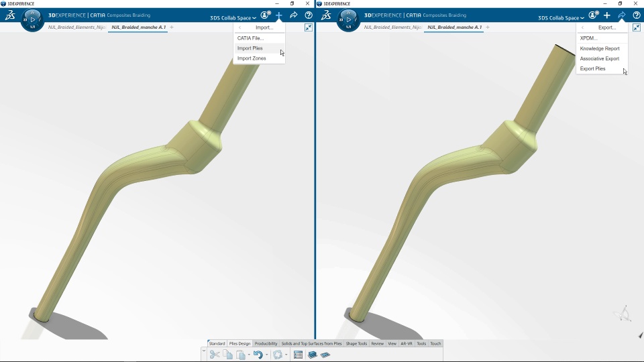Switch to the Touch tab
Viewport: 644px width, 362px height.
(x=435, y=343)
